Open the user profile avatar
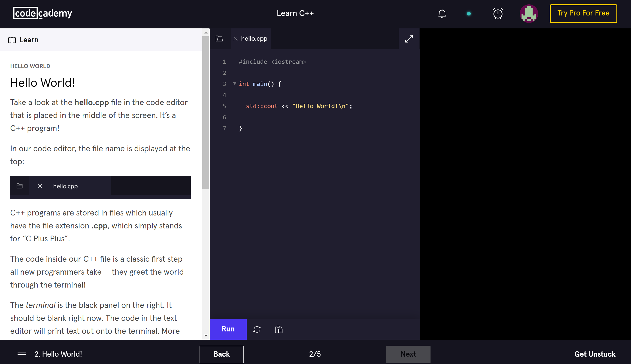Screen dimensions: 631x364 [x=528, y=13]
